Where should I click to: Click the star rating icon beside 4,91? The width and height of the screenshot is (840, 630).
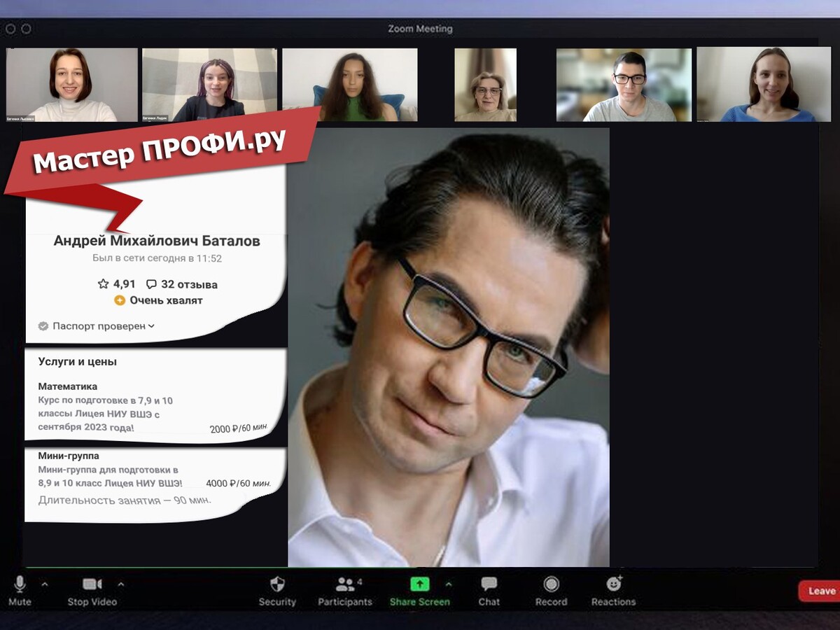pos(104,284)
